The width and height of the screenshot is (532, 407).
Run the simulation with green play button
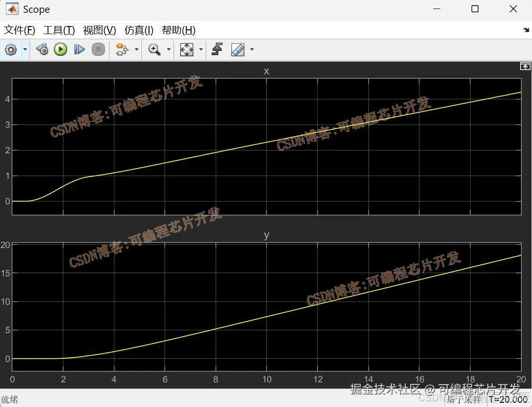[x=61, y=50]
